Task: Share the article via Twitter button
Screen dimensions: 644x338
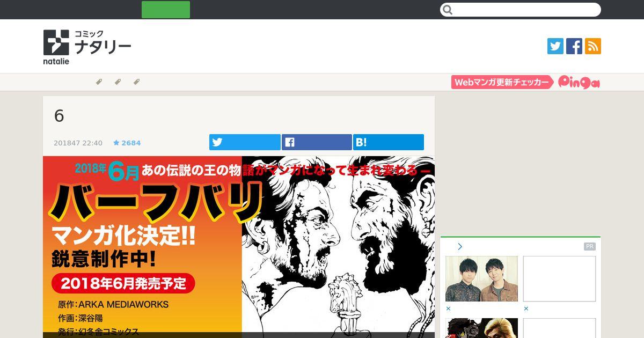Action: [245, 142]
